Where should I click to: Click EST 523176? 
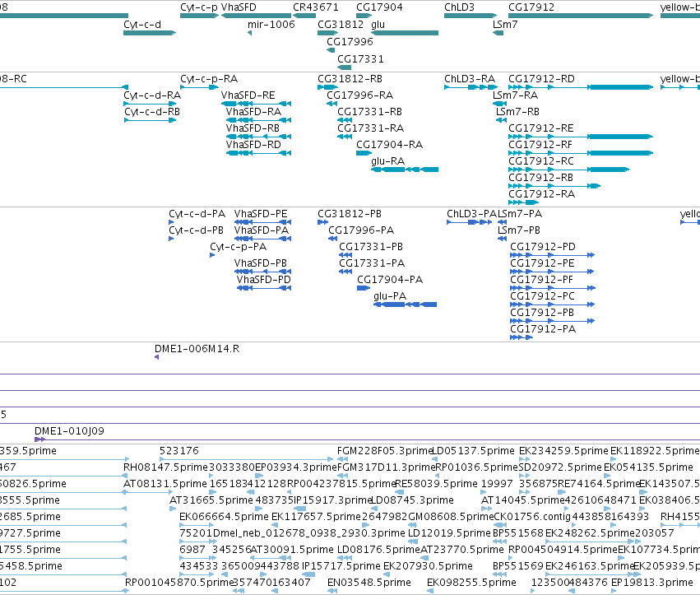[x=247, y=458]
